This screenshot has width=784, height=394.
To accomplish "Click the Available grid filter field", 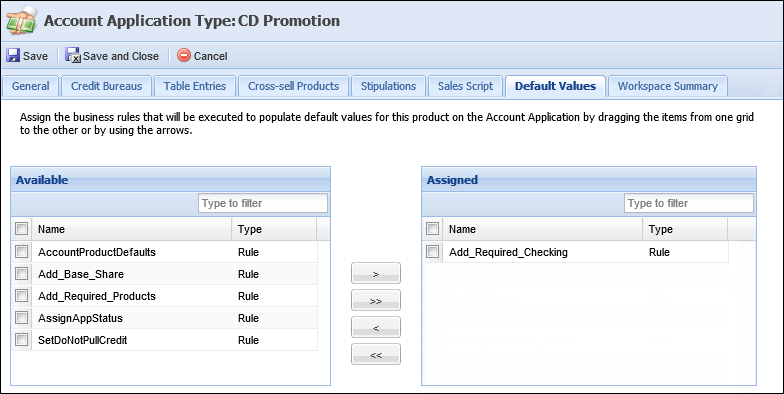I will point(263,203).
